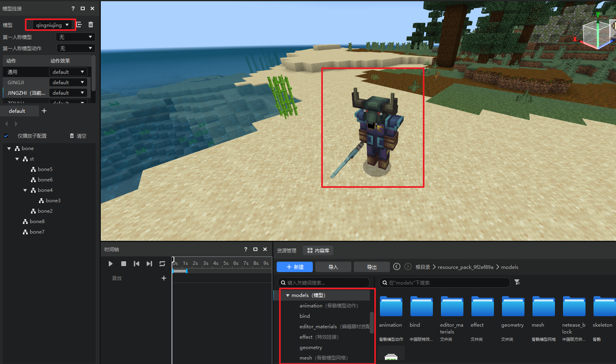This screenshot has height=364, width=616.
Task: Select bone7 in the bone tree
Action: (37, 232)
